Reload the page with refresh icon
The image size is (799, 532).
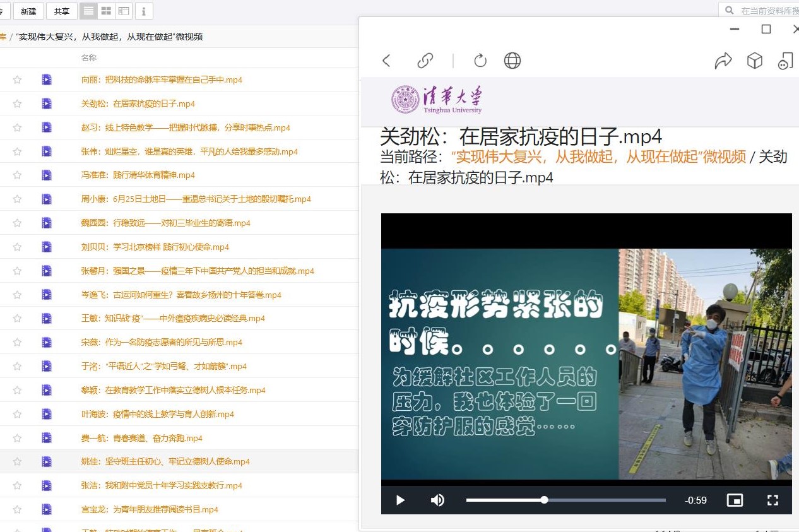[480, 61]
